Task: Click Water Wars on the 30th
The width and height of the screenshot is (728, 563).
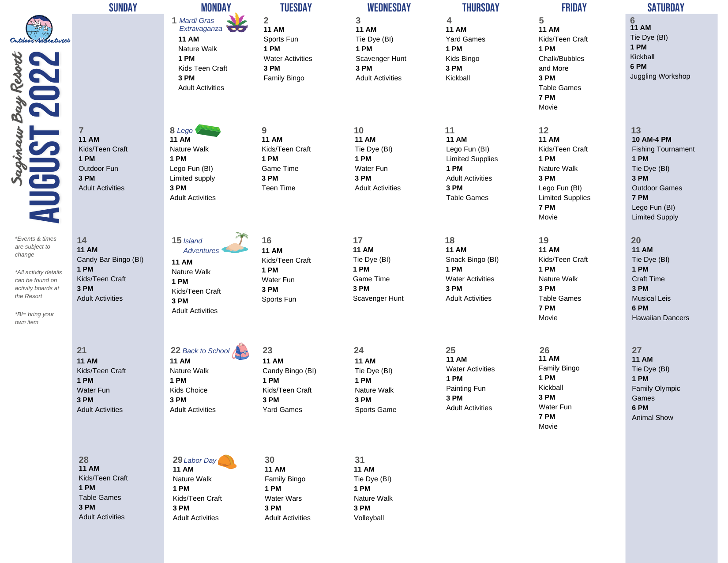Action: click(283, 499)
